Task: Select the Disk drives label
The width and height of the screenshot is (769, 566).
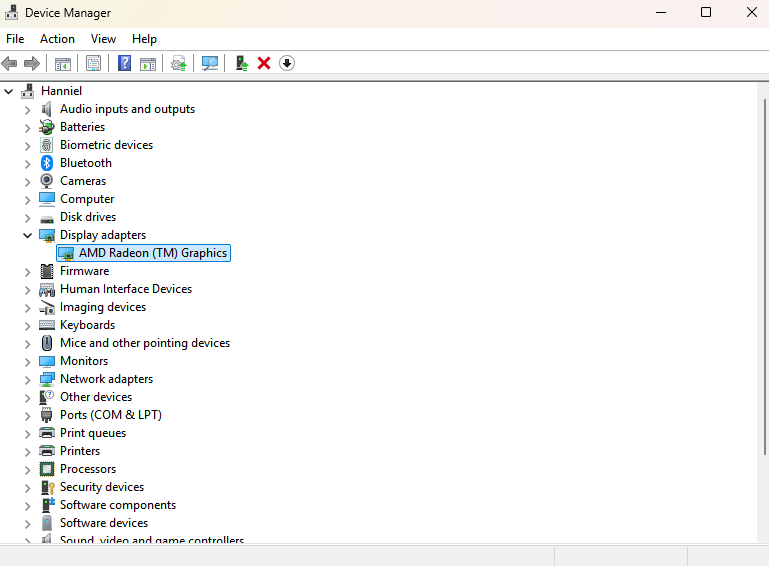Action: (88, 217)
